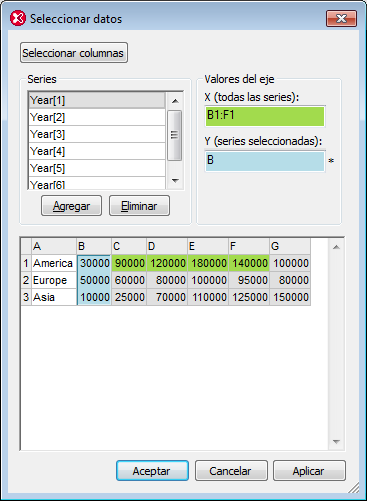The width and height of the screenshot is (367, 501).
Task: Click cell with value 95000
Action: click(x=249, y=280)
